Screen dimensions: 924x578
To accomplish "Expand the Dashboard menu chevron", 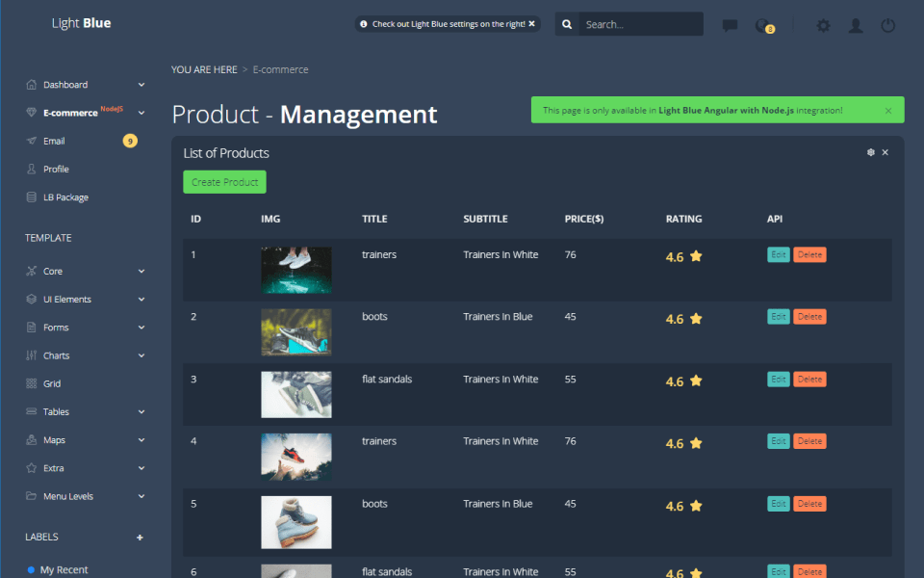I will (141, 85).
